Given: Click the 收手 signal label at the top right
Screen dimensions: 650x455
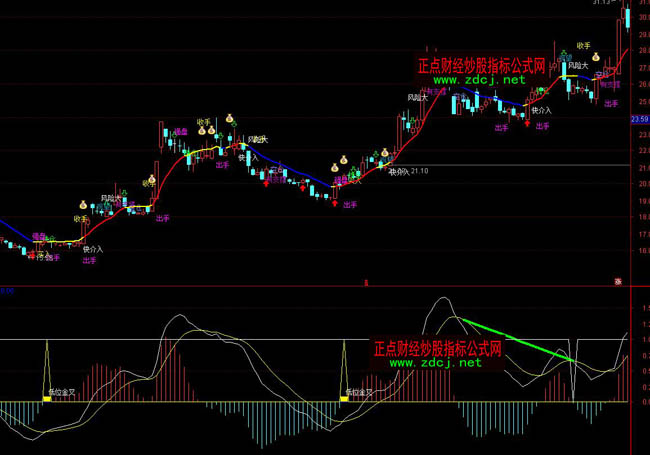Looking at the screenshot, I should pyautogui.click(x=584, y=46).
